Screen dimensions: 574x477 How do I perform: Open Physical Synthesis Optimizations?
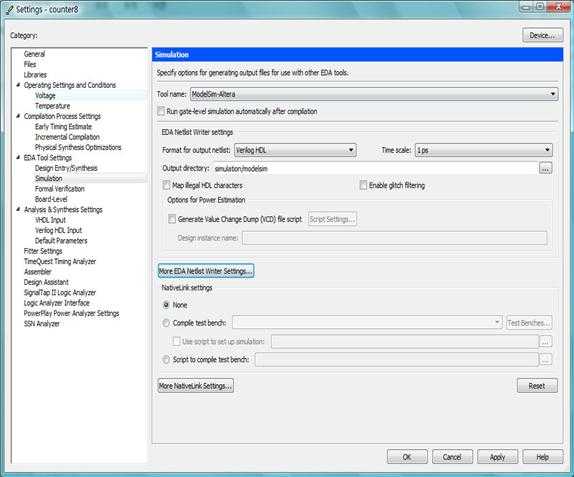[78, 147]
